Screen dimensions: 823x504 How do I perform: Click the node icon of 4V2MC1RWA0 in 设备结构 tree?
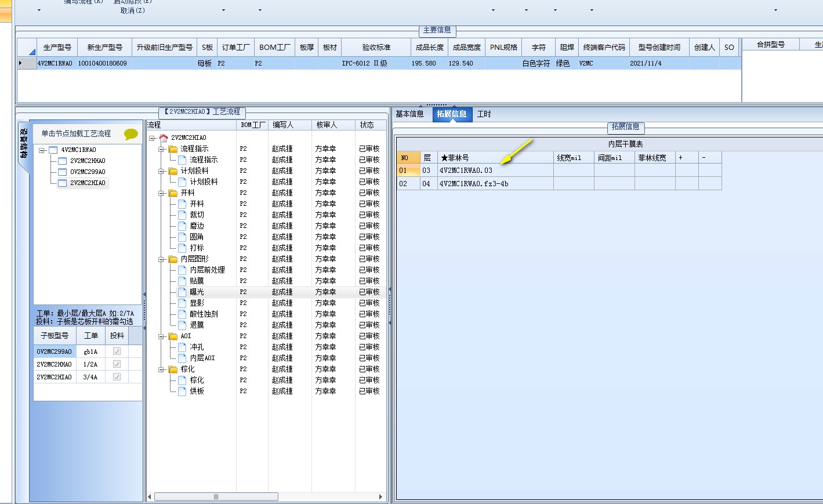click(x=53, y=150)
